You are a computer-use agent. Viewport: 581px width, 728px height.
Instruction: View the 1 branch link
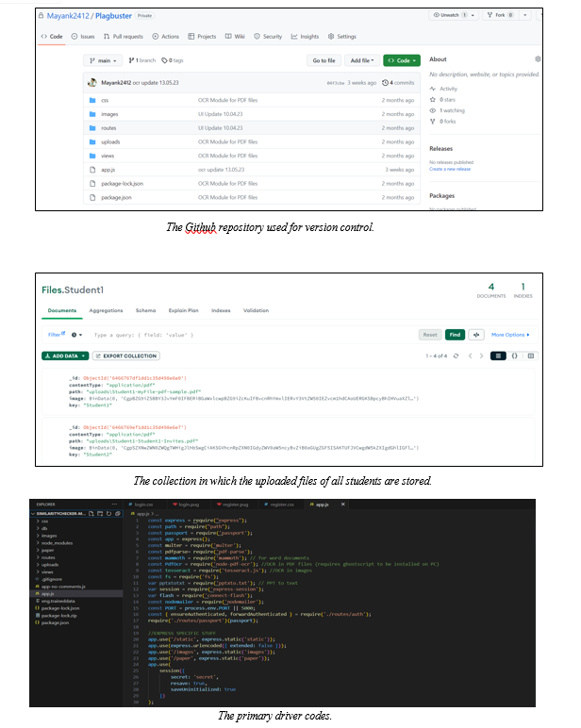point(142,60)
